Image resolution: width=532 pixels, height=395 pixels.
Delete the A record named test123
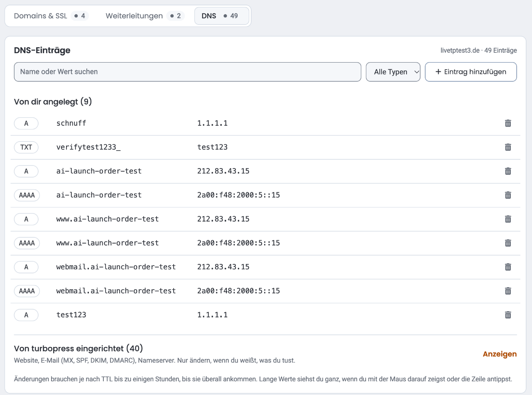[507, 315]
